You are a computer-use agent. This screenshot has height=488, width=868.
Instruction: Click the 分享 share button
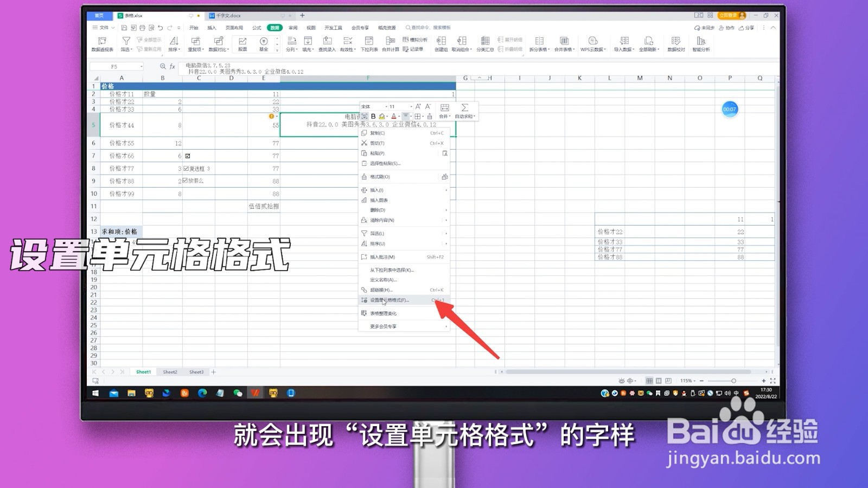746,28
